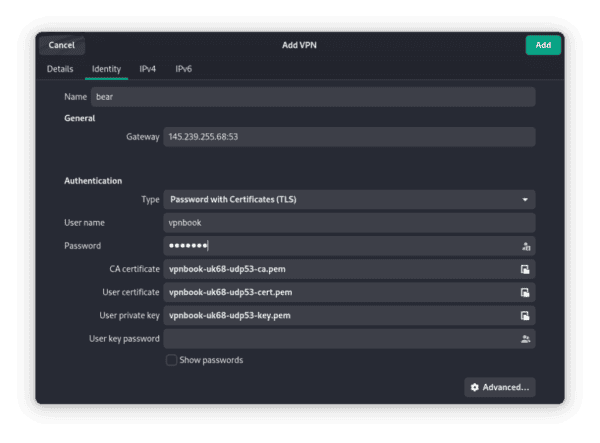600x443 pixels.
Task: Open the IPv6 tab
Action: click(184, 69)
